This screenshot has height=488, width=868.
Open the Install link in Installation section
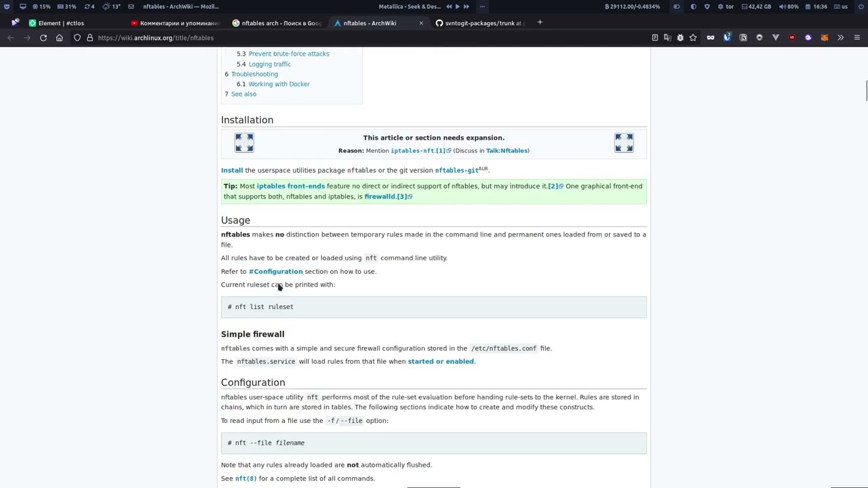point(232,170)
